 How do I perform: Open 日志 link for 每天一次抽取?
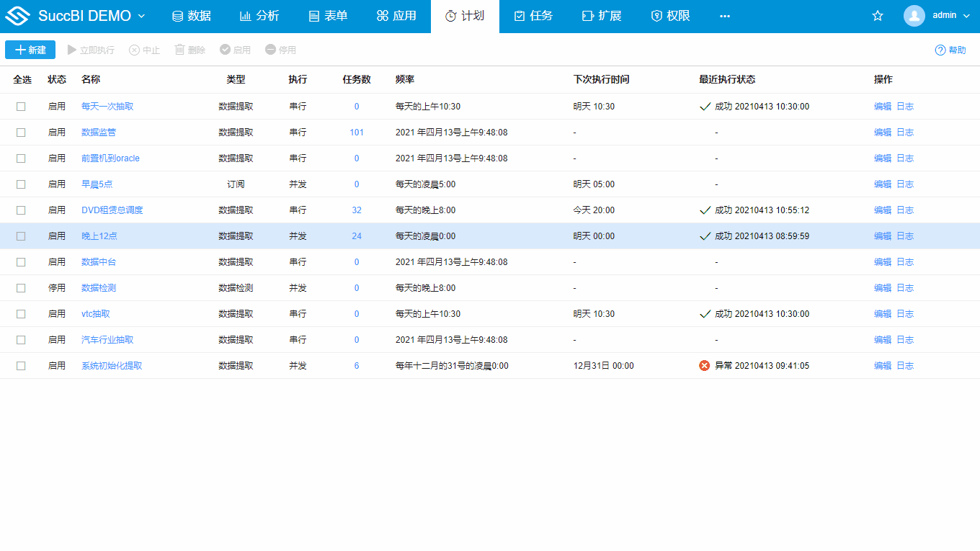pyautogui.click(x=905, y=107)
